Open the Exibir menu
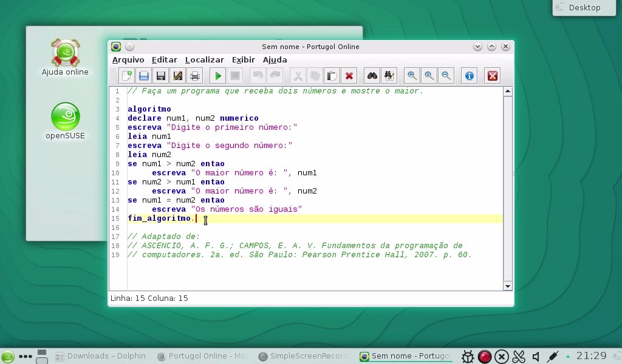The width and height of the screenshot is (622, 364). [243, 60]
